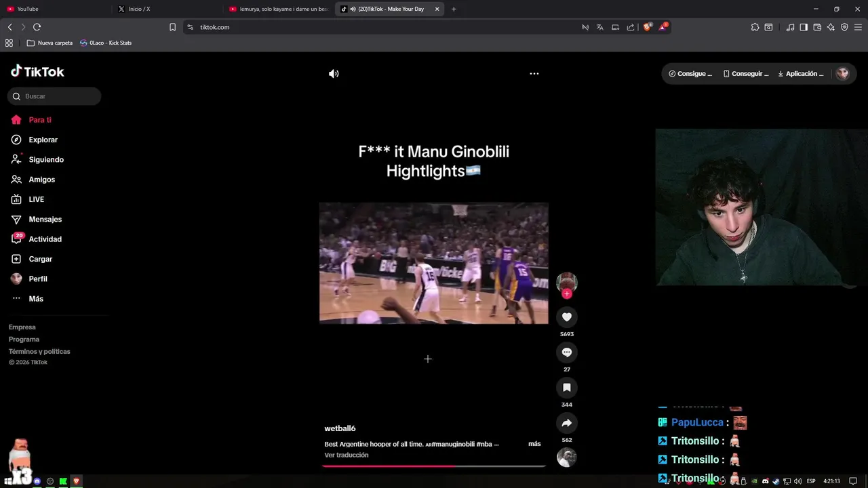Open the Siguiendo feed
The width and height of the screenshot is (868, 488).
37,159
